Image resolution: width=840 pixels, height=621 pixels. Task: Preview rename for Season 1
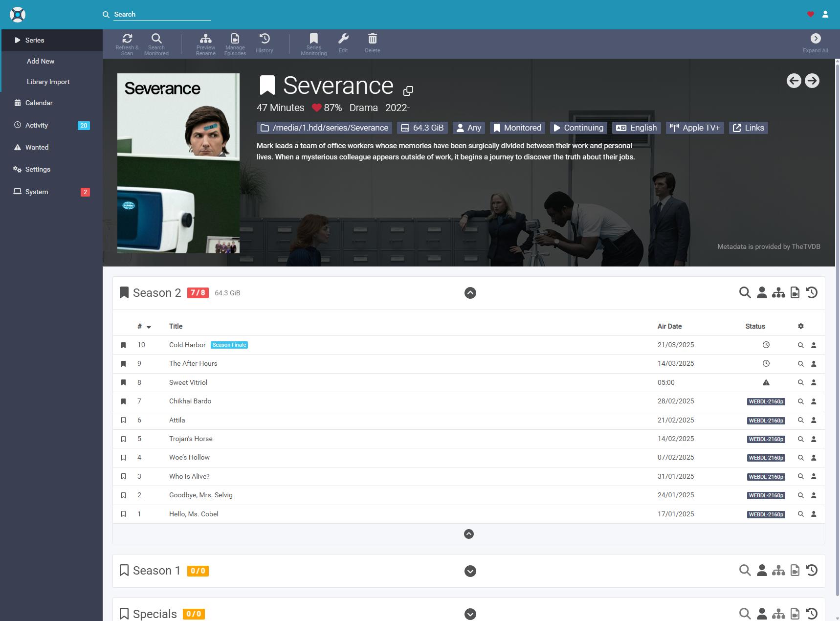click(778, 570)
